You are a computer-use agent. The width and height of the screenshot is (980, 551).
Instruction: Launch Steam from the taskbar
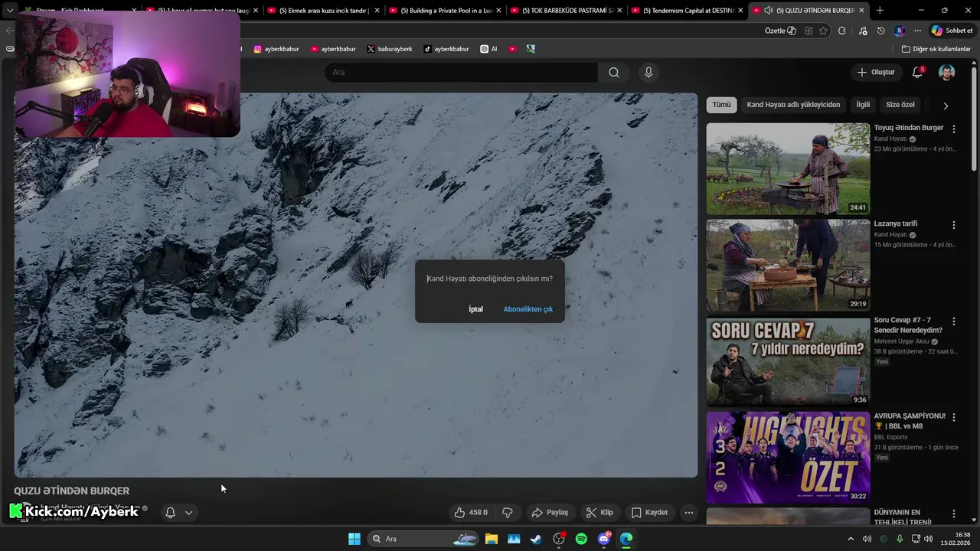[536, 539]
